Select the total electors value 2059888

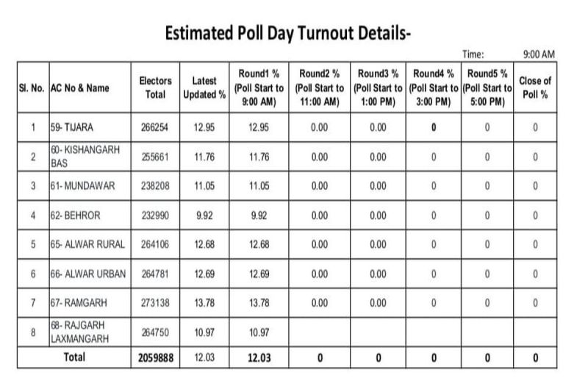click(155, 358)
